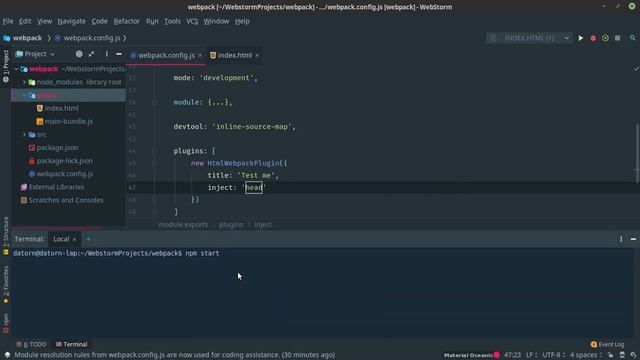Expand the node_modules folder
The height and width of the screenshot is (360, 640).
[24, 82]
